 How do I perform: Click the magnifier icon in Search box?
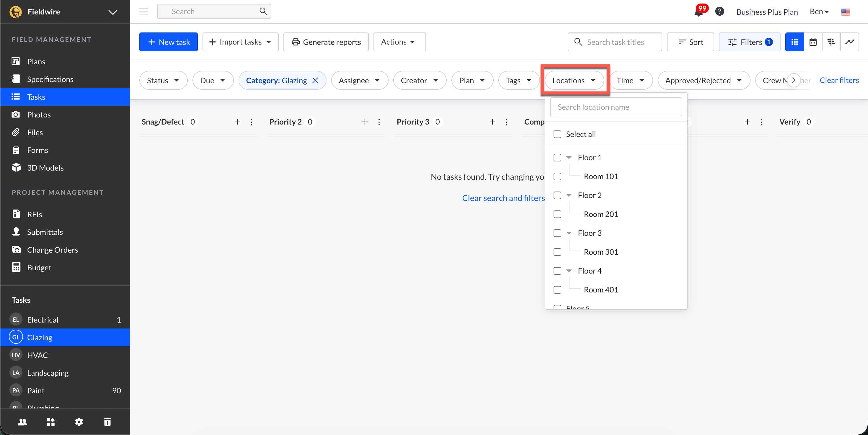(x=263, y=12)
